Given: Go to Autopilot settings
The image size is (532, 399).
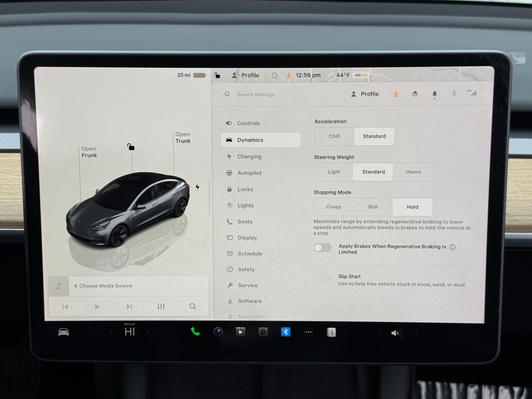Looking at the screenshot, I should [249, 173].
